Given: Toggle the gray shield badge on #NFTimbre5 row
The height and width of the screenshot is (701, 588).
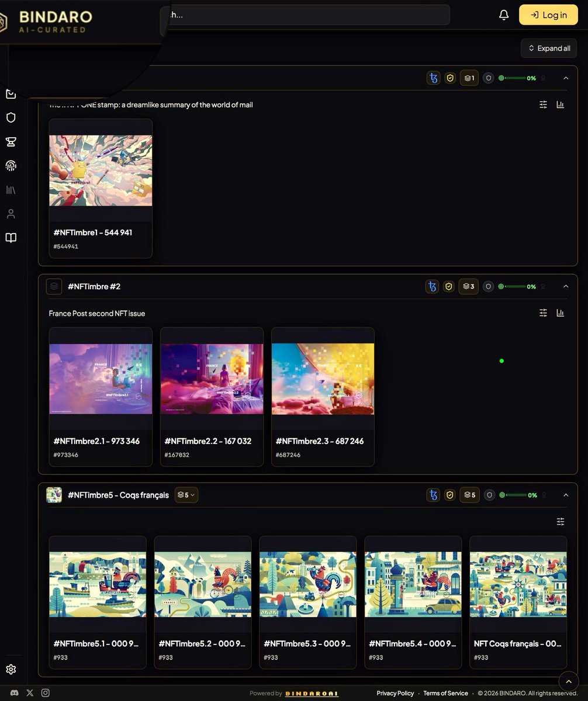Looking at the screenshot, I should (489, 495).
